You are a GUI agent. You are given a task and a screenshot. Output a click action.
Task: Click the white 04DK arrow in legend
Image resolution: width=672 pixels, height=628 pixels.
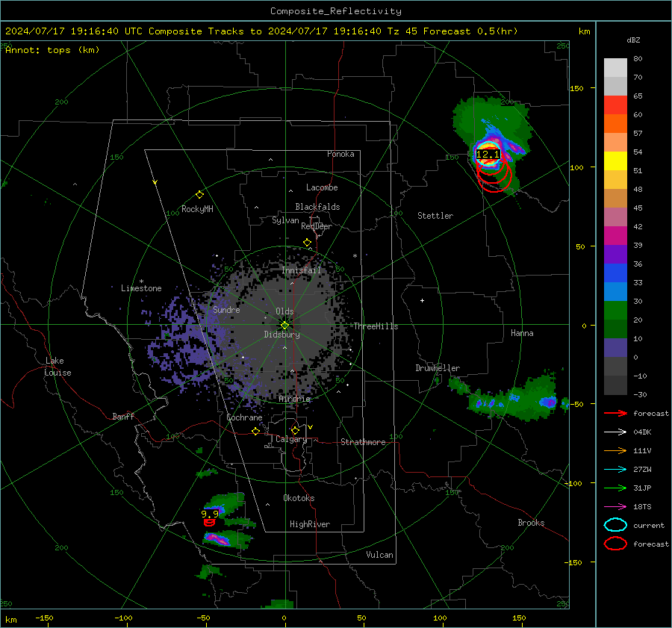click(x=615, y=432)
